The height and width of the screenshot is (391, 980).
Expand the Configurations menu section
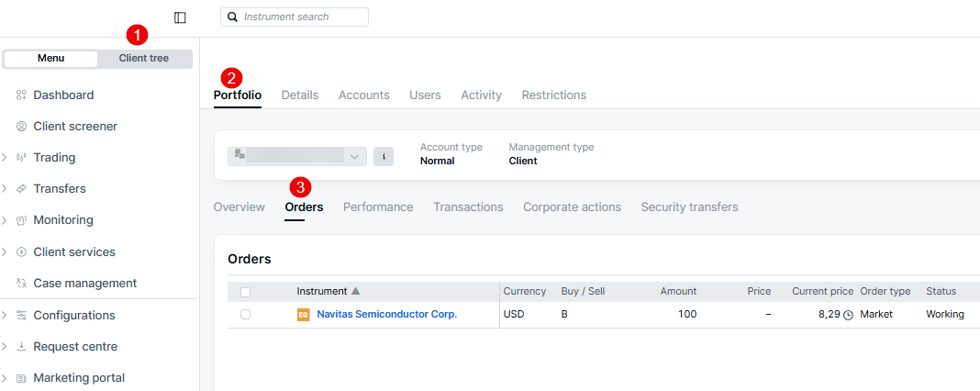point(5,316)
